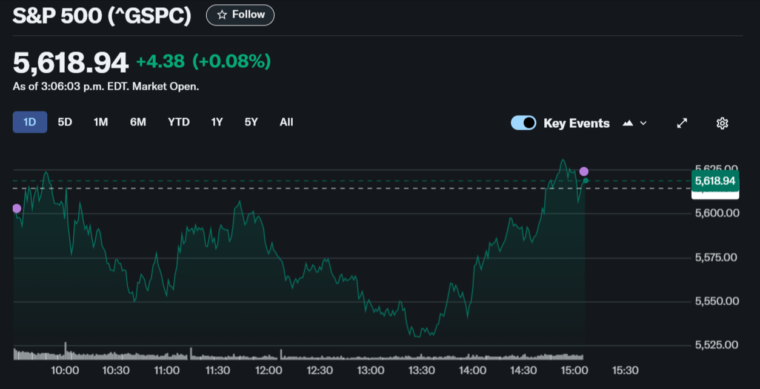
Task: Click the 5,550.00 axis label
Action: [717, 301]
